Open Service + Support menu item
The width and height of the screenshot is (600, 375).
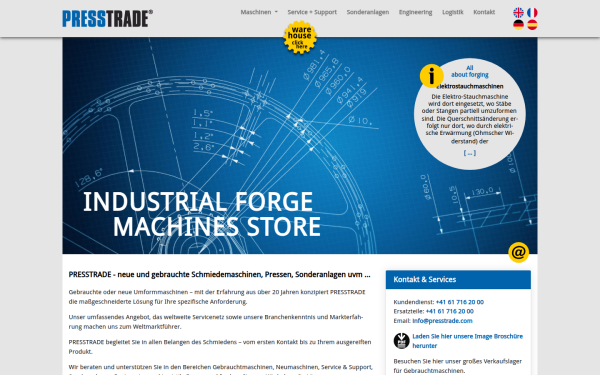pyautogui.click(x=312, y=12)
